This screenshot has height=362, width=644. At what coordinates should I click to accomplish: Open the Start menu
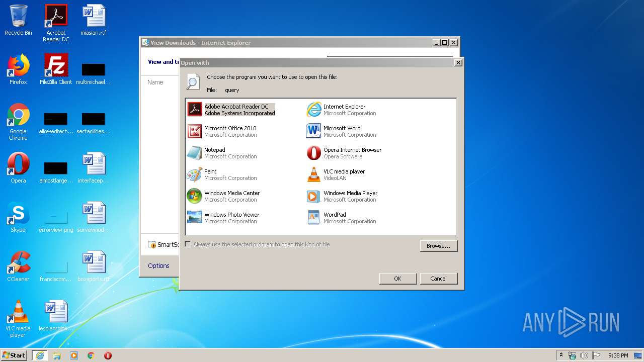tap(14, 355)
